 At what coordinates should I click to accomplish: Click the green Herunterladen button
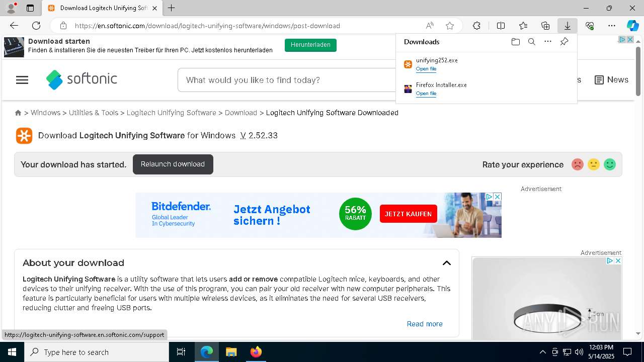[310, 45]
